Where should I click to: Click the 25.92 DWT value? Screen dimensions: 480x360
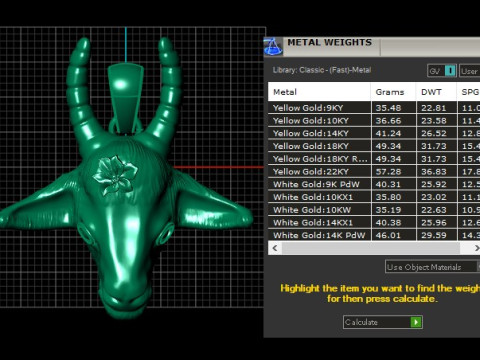434,184
